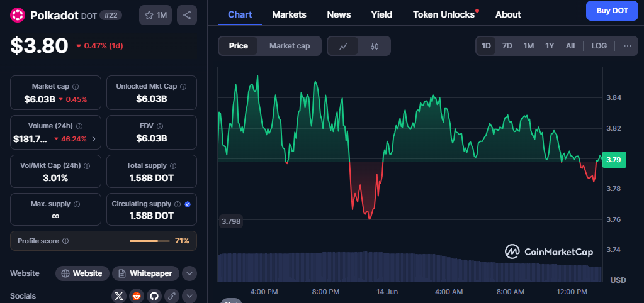Click the 3.798 chart baseline label

click(232, 222)
